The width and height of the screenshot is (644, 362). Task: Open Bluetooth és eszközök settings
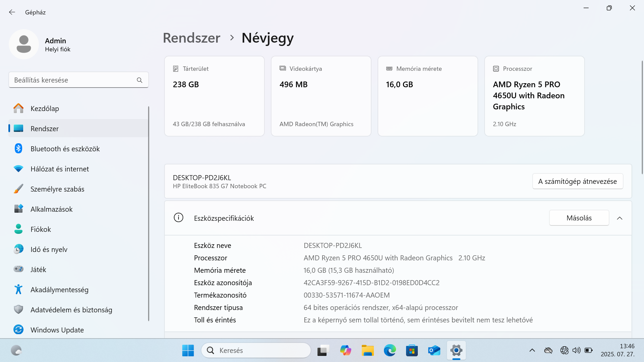[79, 149]
